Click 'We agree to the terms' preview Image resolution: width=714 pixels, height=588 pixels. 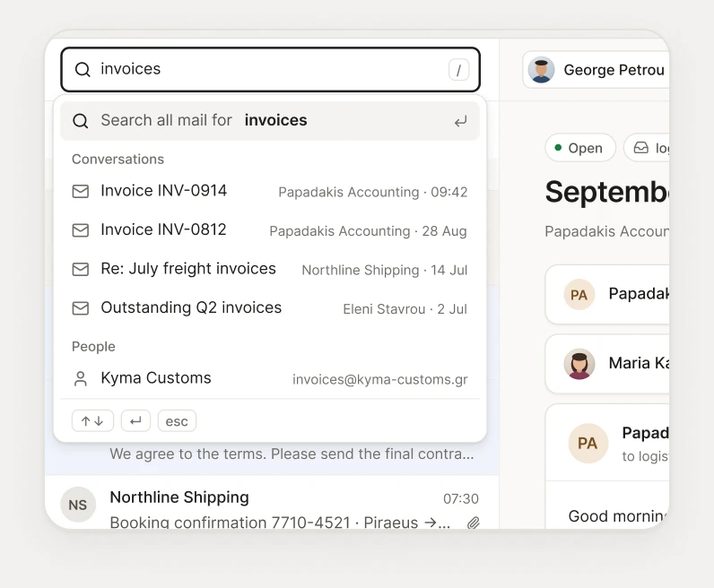[x=292, y=454]
